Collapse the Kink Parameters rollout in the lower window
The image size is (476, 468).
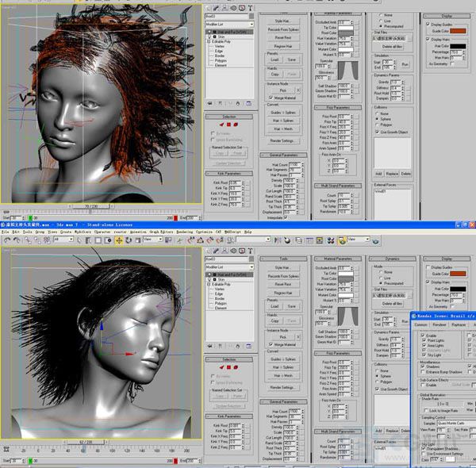229,416
